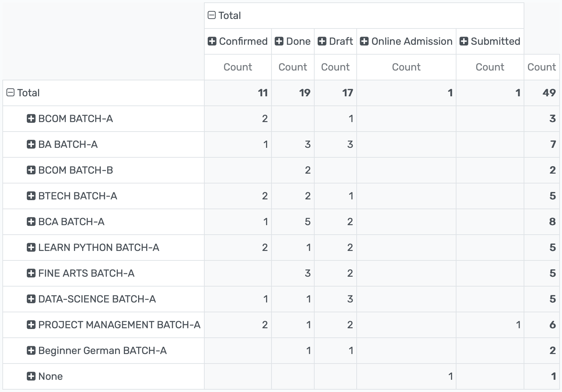Expand the None row

coord(31,376)
